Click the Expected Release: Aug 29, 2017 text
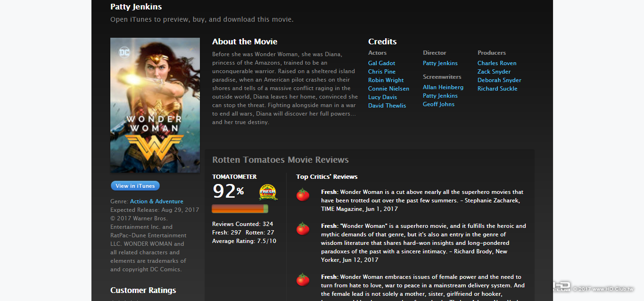This screenshot has width=644, height=301. click(x=155, y=210)
